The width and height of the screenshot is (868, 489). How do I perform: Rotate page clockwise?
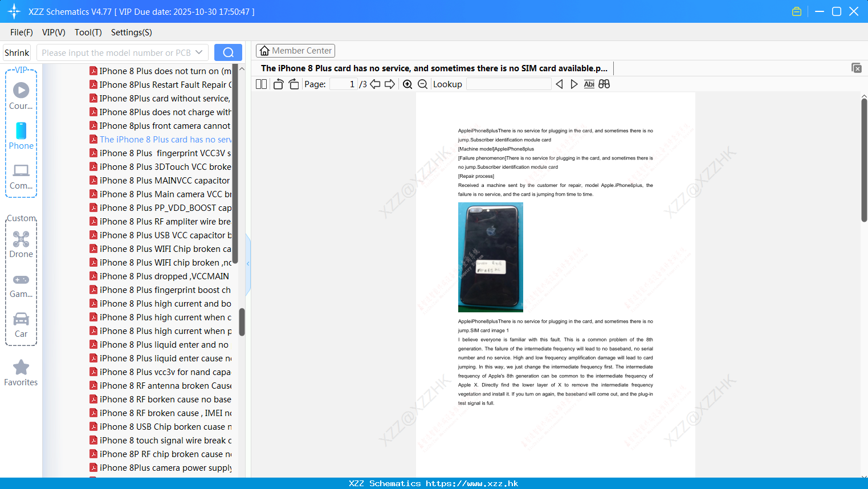[294, 84]
